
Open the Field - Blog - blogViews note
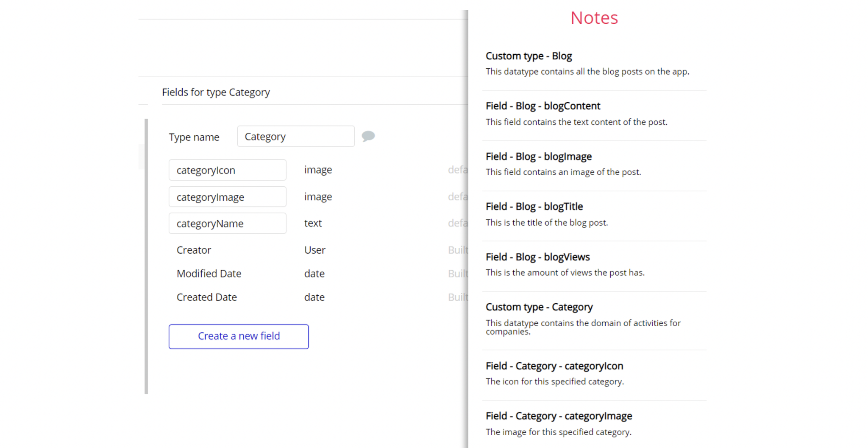(x=537, y=257)
